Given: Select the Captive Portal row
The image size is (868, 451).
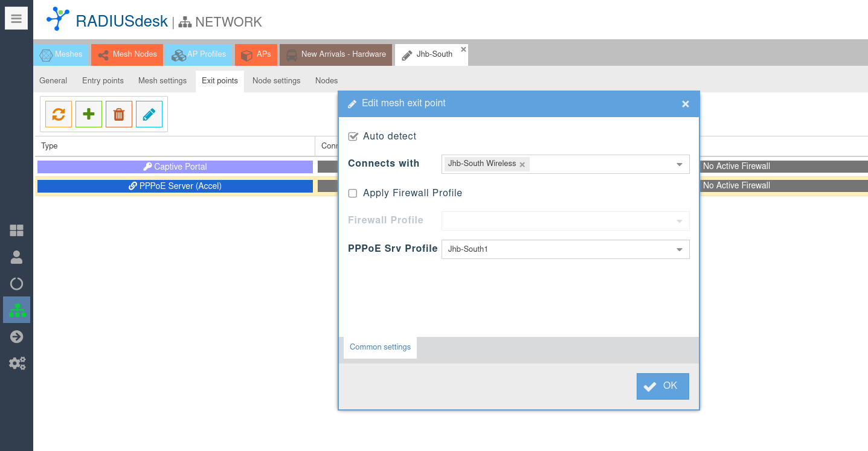Looking at the screenshot, I should [175, 167].
